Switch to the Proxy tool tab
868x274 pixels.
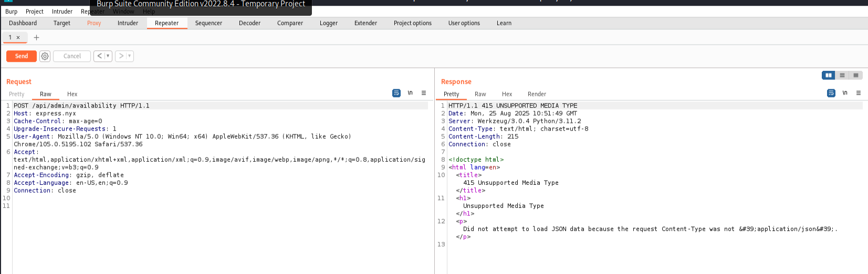[x=94, y=23]
